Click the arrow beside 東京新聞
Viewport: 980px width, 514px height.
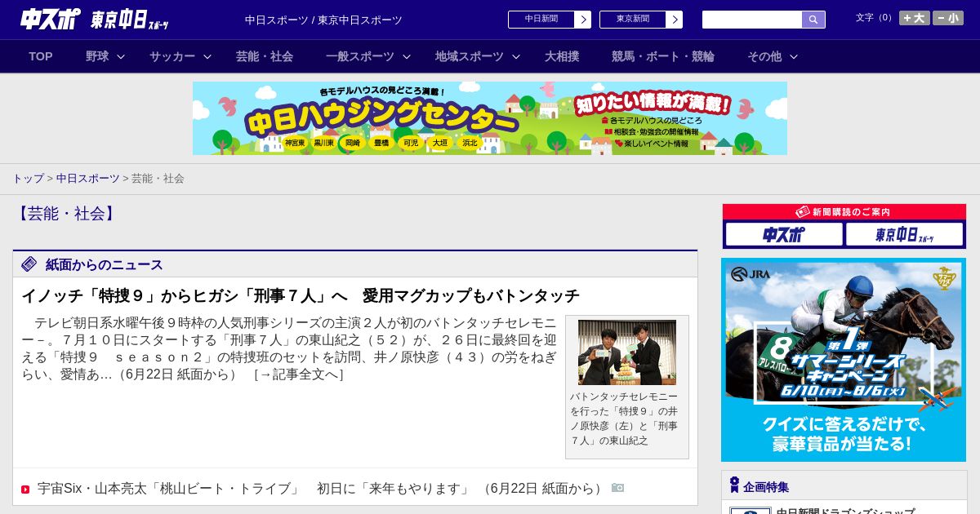coord(675,20)
